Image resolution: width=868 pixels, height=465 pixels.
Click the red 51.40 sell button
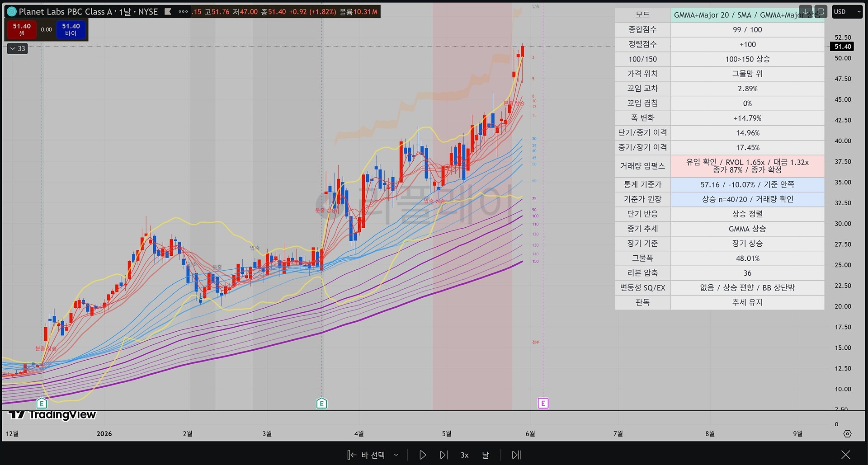[x=22, y=29]
